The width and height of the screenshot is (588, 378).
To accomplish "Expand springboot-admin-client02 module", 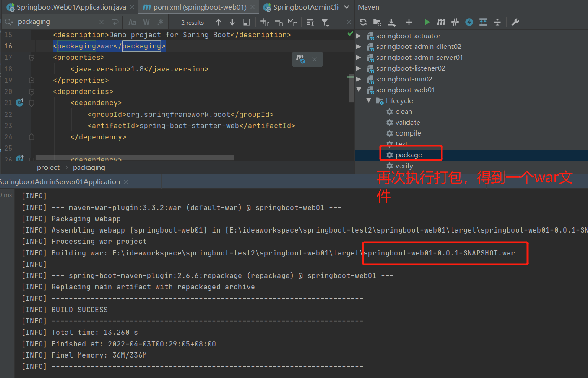I will point(359,47).
